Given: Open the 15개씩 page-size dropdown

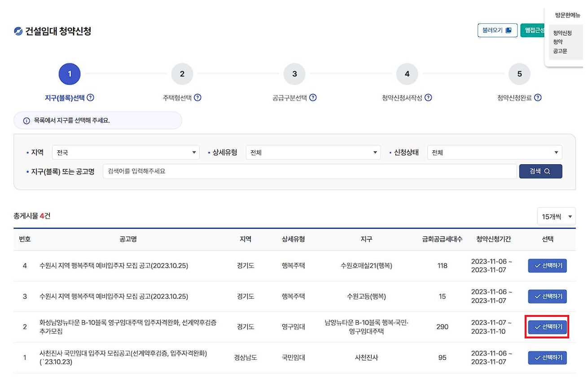Looking at the screenshot, I should tap(557, 217).
